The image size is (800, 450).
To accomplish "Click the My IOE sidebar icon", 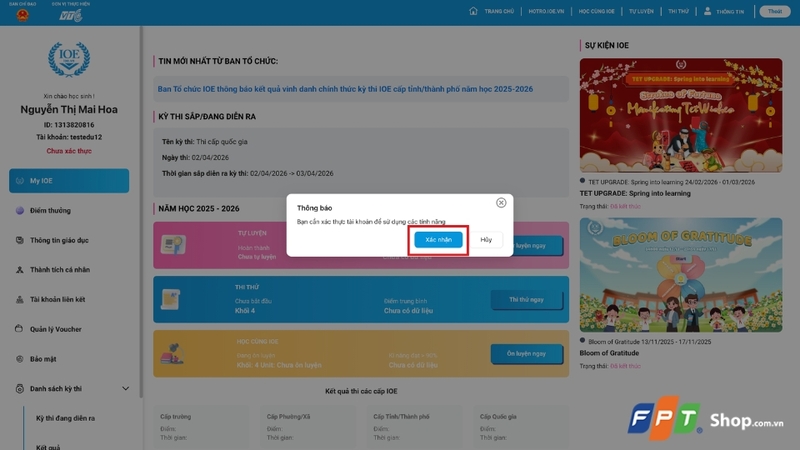I will [x=20, y=181].
